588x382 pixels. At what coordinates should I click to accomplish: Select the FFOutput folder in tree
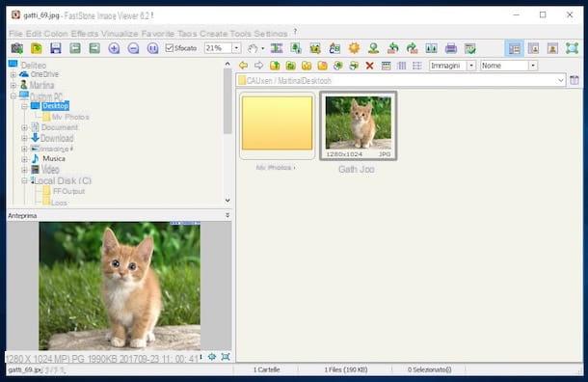coord(68,191)
